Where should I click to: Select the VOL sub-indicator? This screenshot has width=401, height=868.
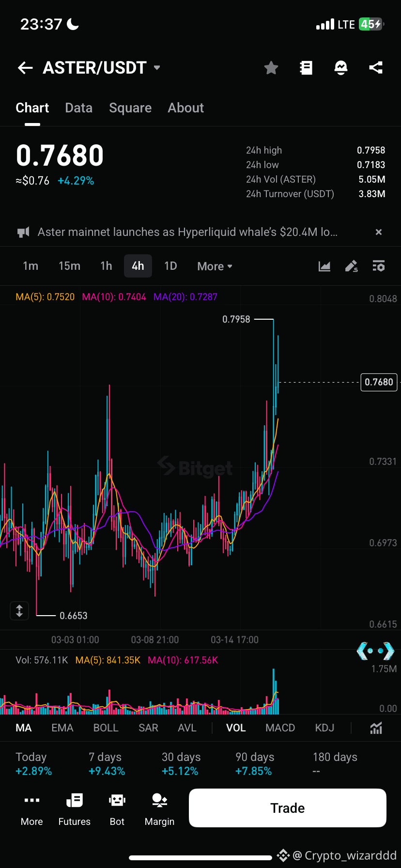pos(236,728)
